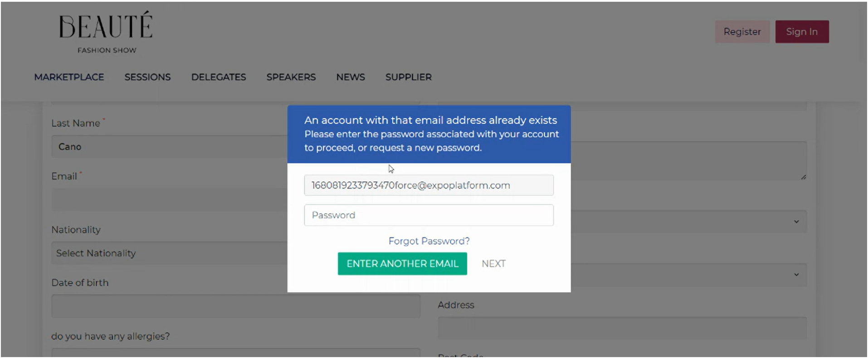Click the Register button
Viewport: 868px width, 358px height.
(x=742, y=32)
